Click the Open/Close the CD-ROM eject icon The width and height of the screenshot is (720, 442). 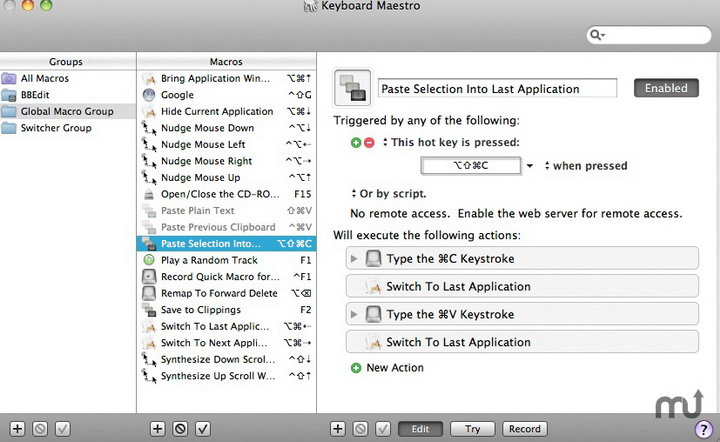click(149, 194)
